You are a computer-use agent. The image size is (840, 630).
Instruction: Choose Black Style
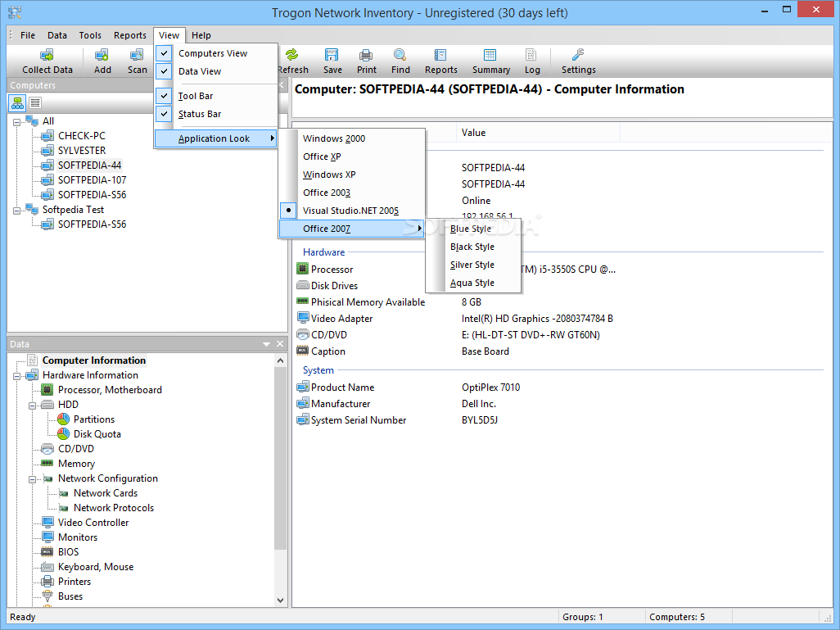coord(473,247)
